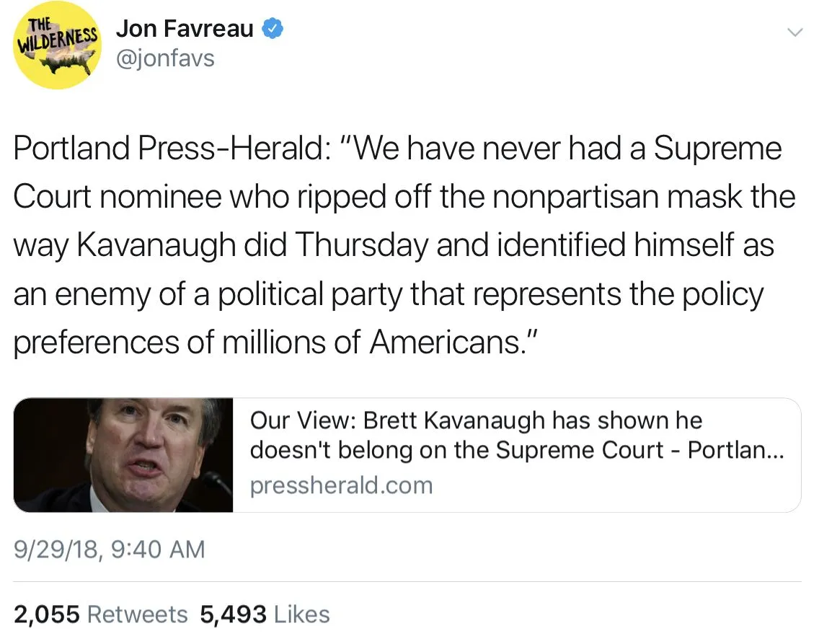The width and height of the screenshot is (819, 644).
Task: Open the "Our View: Brett Kavanaugh" headline
Action: 476,420
